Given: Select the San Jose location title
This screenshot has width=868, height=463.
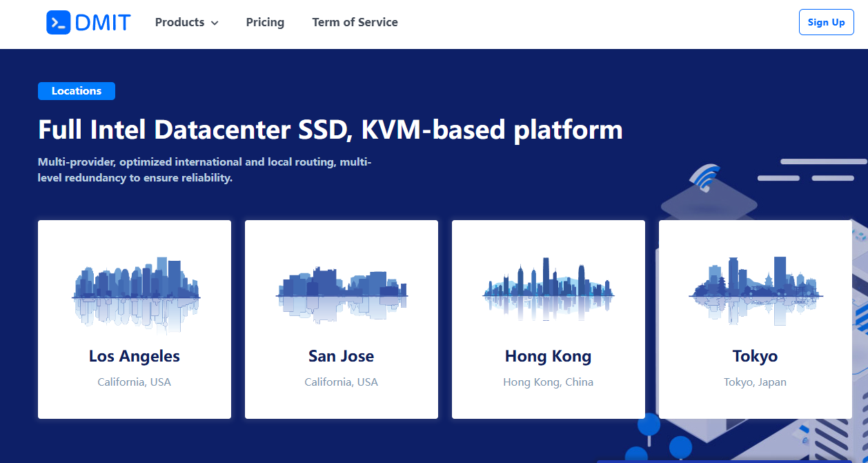Looking at the screenshot, I should (x=342, y=356).
